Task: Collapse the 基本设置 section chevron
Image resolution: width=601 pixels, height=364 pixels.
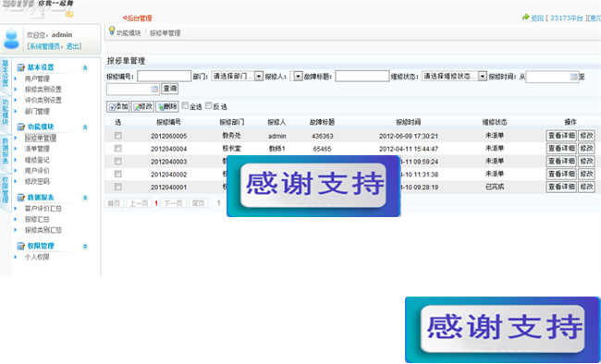Action: pyautogui.click(x=85, y=67)
